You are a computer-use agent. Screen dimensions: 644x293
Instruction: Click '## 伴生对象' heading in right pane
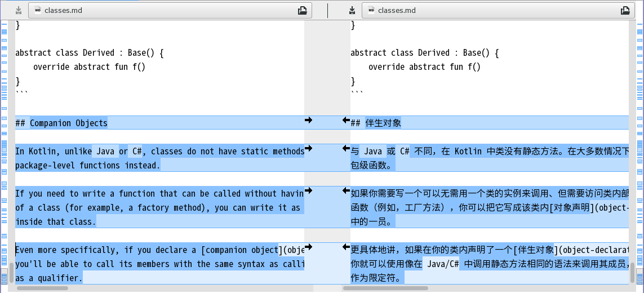pyautogui.click(x=376, y=123)
